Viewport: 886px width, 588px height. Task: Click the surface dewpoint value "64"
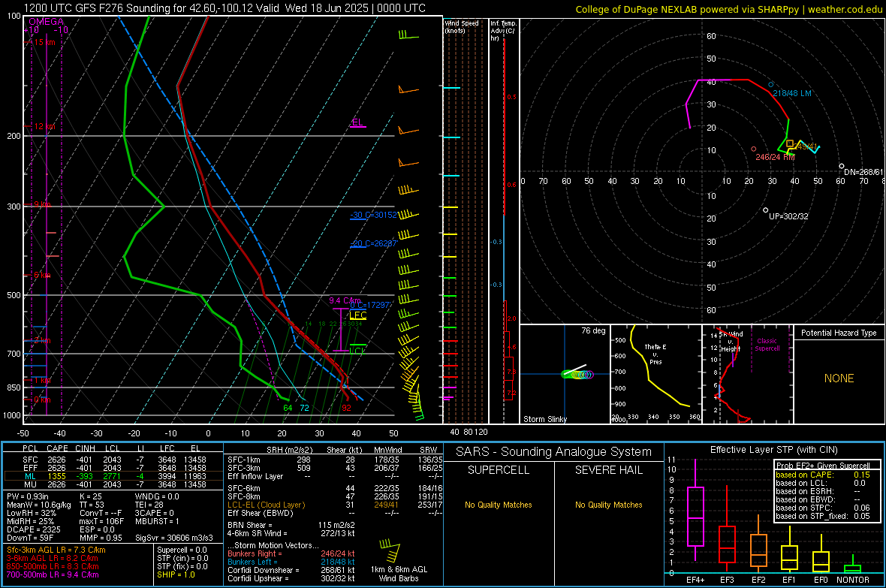click(288, 408)
